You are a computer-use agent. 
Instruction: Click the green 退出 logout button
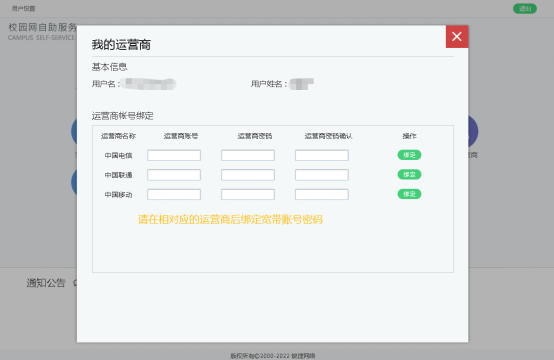(x=525, y=8)
